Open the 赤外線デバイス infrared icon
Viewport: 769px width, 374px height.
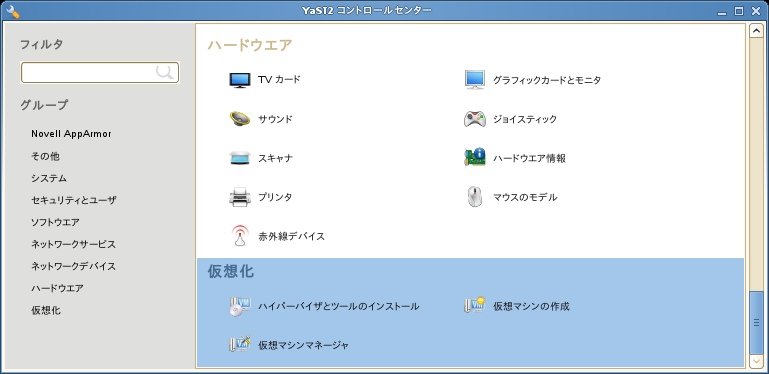239,236
